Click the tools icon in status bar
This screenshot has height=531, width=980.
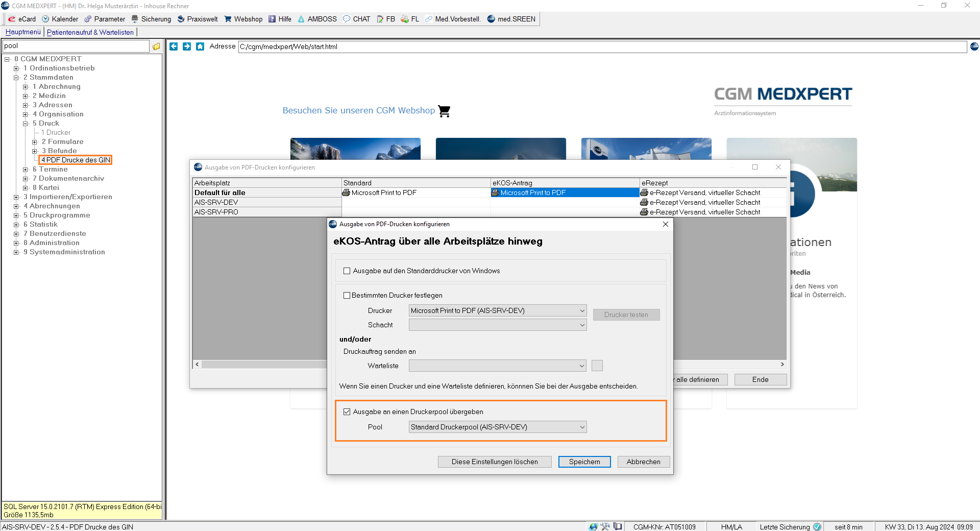pyautogui.click(x=605, y=527)
